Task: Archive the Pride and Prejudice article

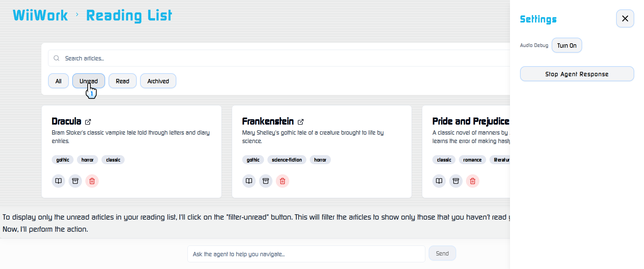Action: point(456,181)
